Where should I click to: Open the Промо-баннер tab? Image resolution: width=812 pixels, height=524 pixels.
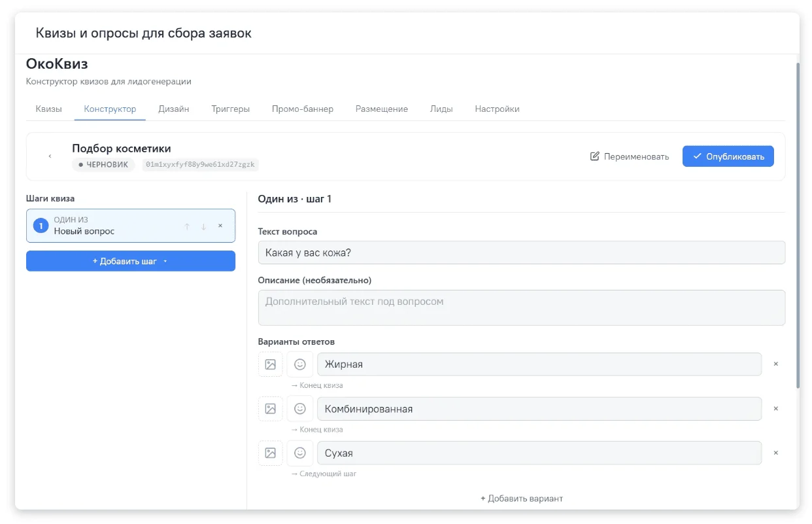[x=303, y=109]
